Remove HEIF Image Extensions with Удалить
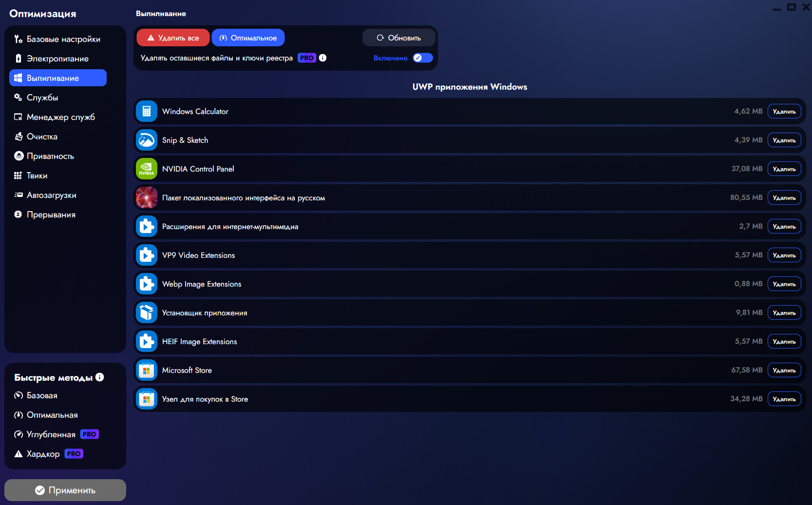Image resolution: width=812 pixels, height=505 pixels. [x=784, y=341]
